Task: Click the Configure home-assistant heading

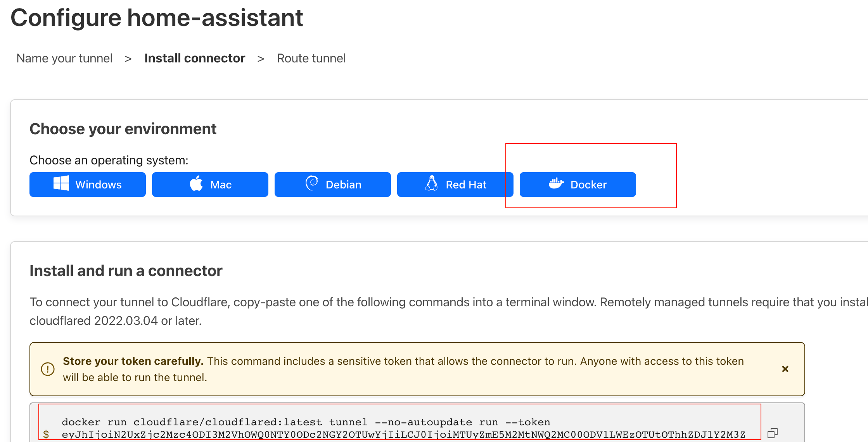Action: tap(157, 18)
